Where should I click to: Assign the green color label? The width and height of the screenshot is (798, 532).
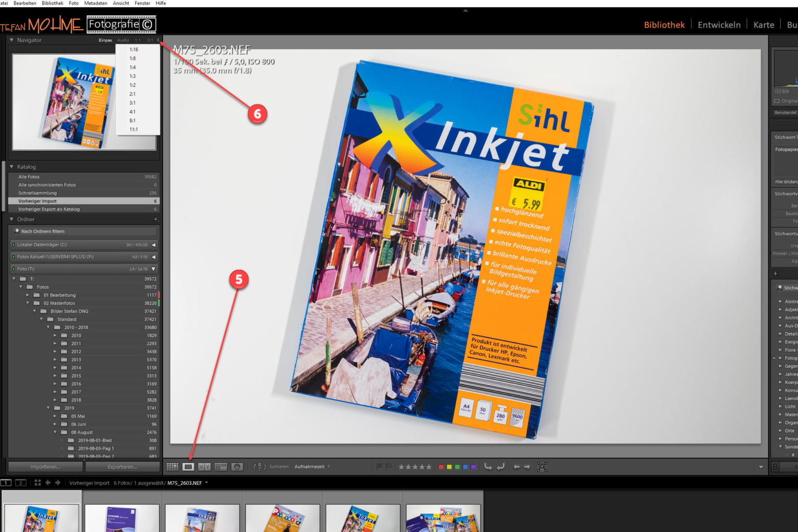pyautogui.click(x=457, y=467)
